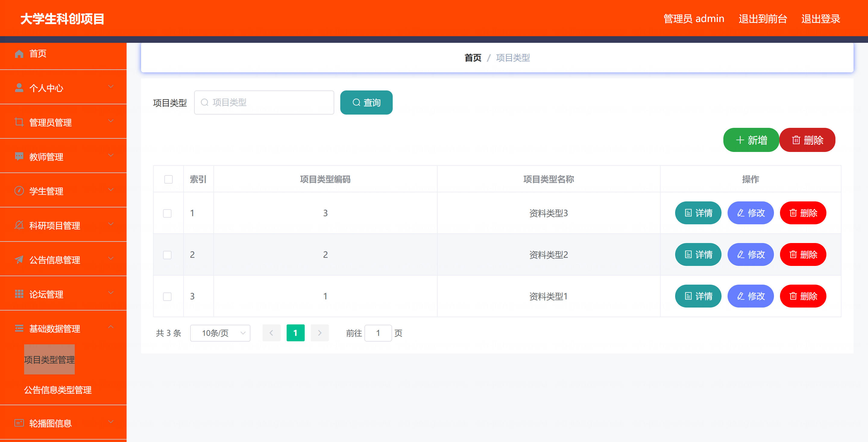The width and height of the screenshot is (868, 442).
Task: Click the home icon in sidebar
Action: point(19,54)
